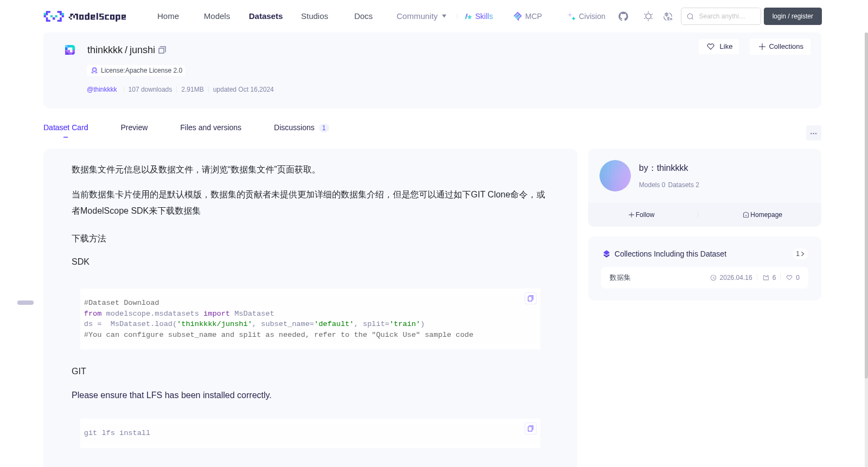
Task: Open the Datasets section
Action: point(266,16)
